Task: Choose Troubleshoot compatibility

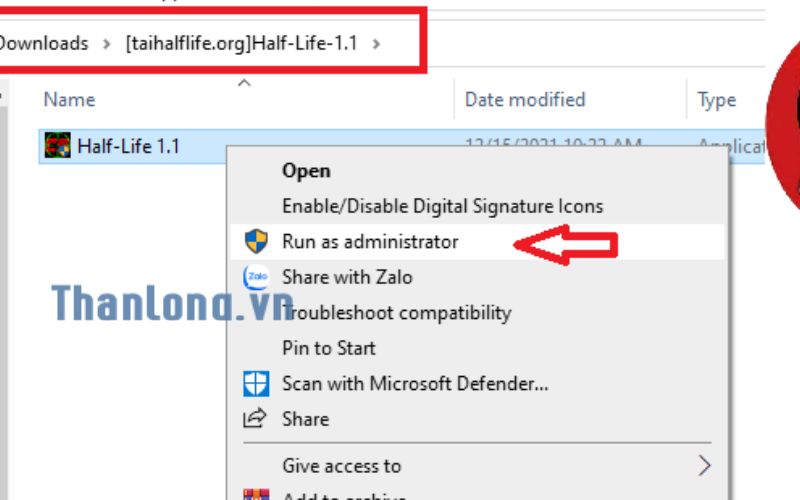Action: 396,313
